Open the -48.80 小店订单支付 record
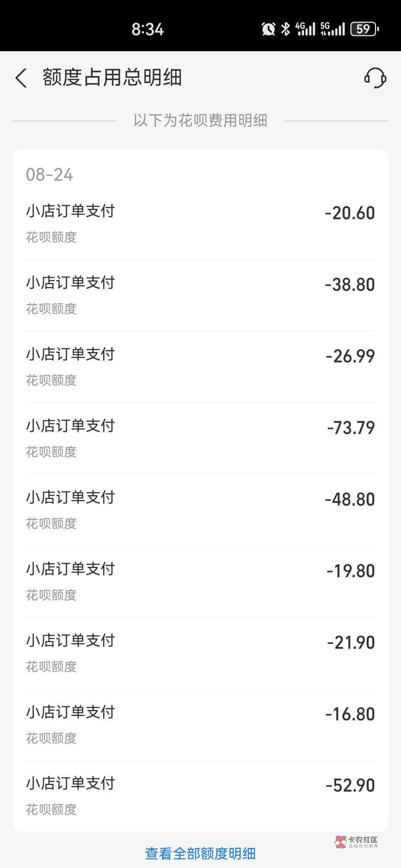 point(200,510)
